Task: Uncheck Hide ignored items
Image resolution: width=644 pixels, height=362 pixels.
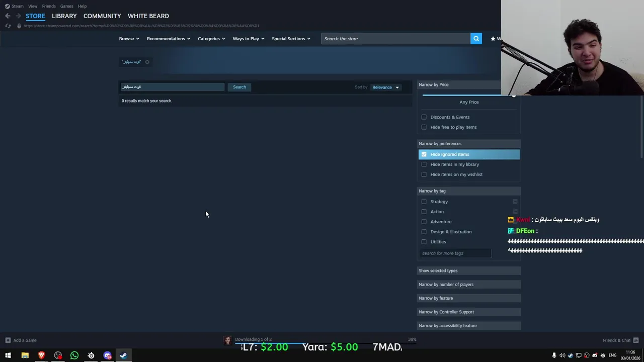Action: pos(424,154)
